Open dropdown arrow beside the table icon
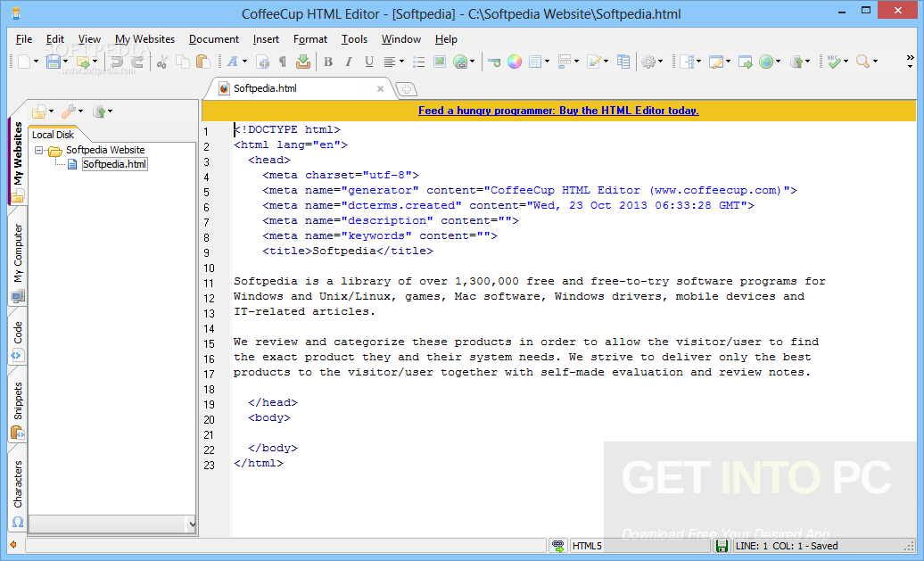Image resolution: width=924 pixels, height=561 pixels. [547, 62]
